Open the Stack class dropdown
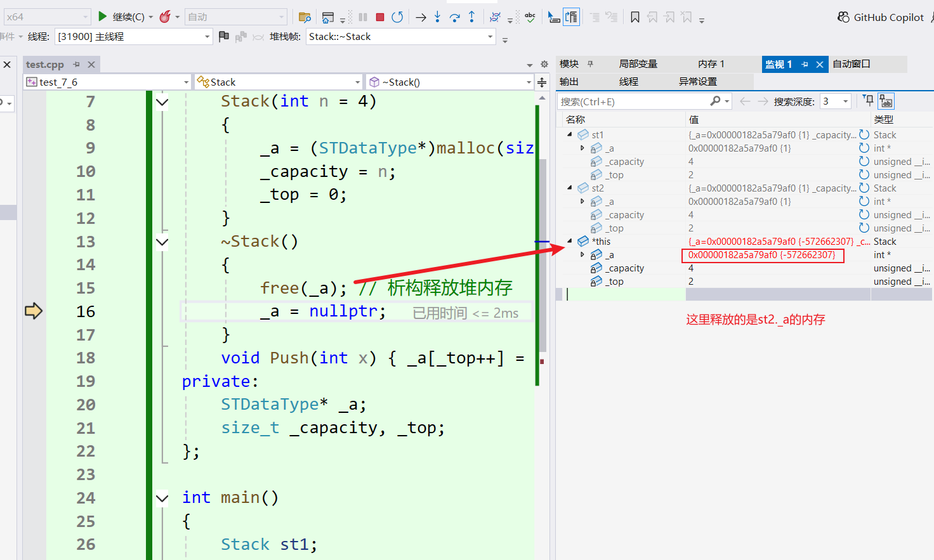Screen dimensions: 934x560 click(279, 82)
